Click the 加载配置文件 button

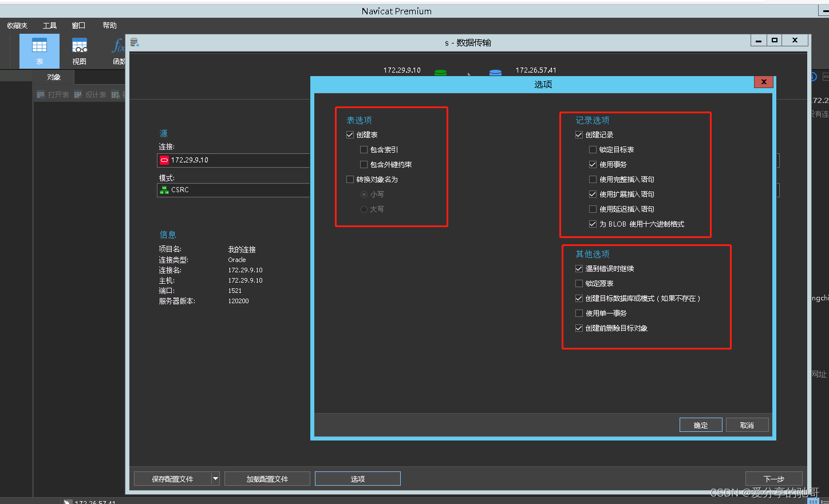(x=267, y=479)
